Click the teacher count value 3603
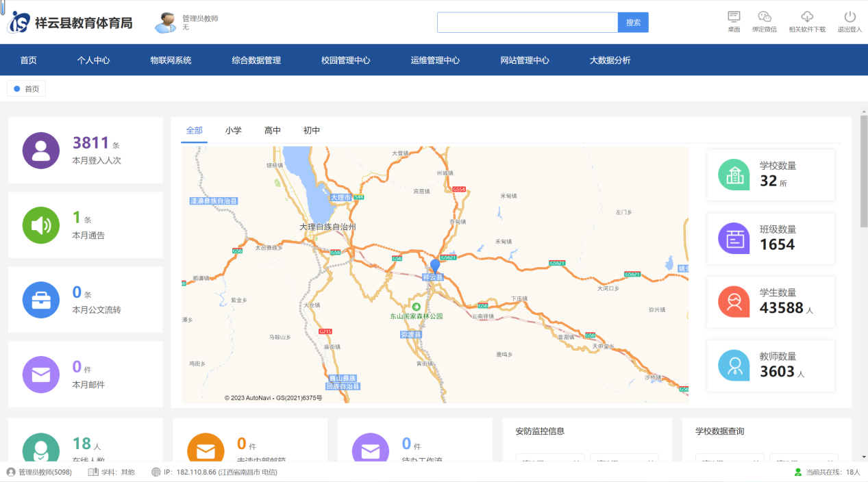The height and width of the screenshot is (482, 868). point(778,372)
